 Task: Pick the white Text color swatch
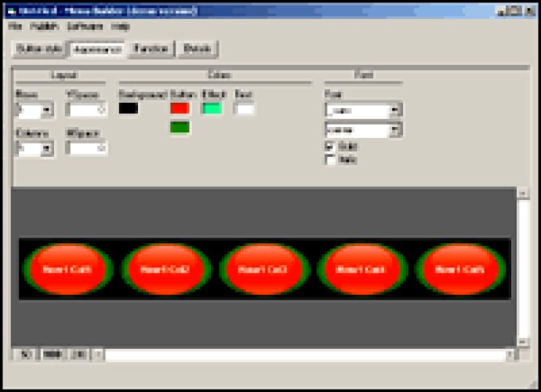(x=245, y=109)
